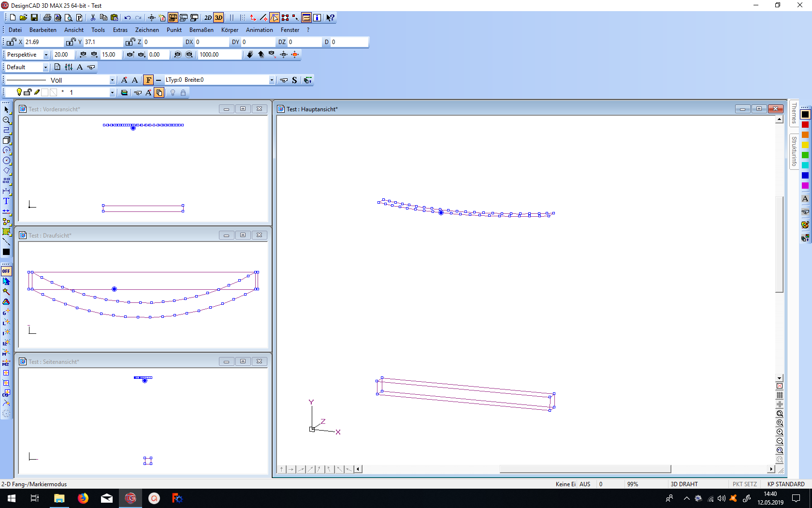Viewport: 812px width, 508px height.
Task: Click the OFF button in the left toolbox
Action: coord(6,271)
